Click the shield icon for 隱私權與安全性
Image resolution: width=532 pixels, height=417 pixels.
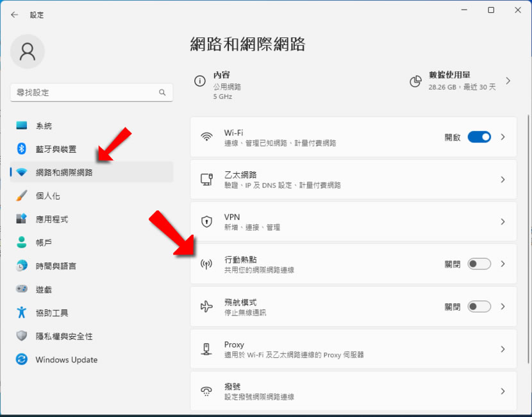click(x=22, y=336)
